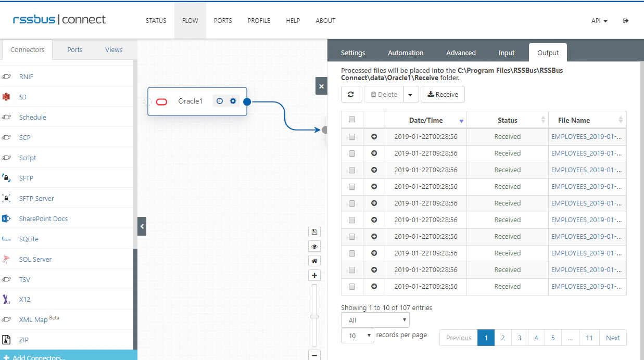Open the records per page dropdown
This screenshot has height=360, width=644.
click(x=358, y=336)
